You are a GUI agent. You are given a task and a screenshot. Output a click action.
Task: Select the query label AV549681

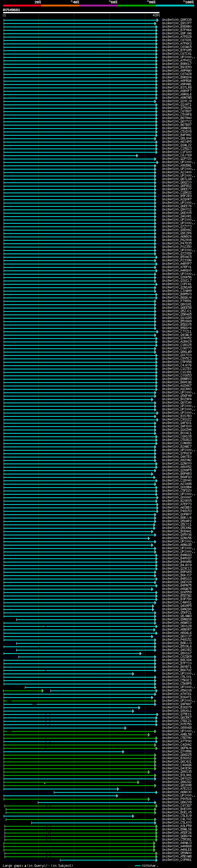pyautogui.click(x=11, y=10)
